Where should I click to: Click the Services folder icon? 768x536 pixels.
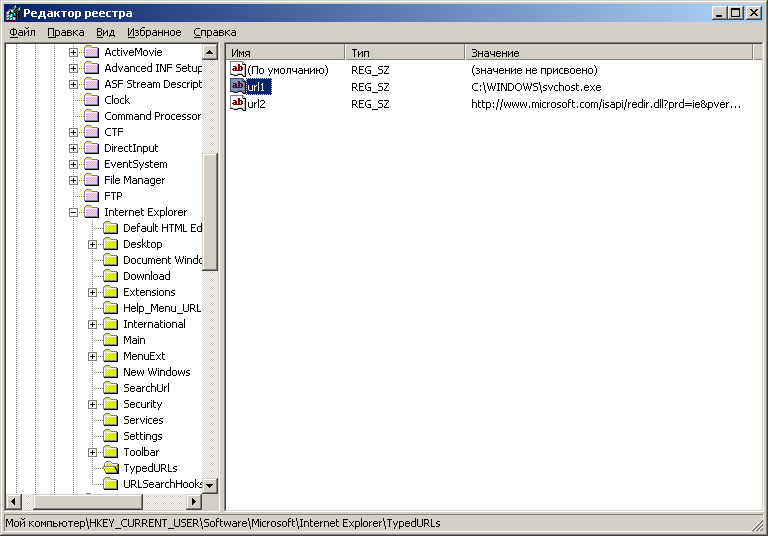pyautogui.click(x=111, y=420)
